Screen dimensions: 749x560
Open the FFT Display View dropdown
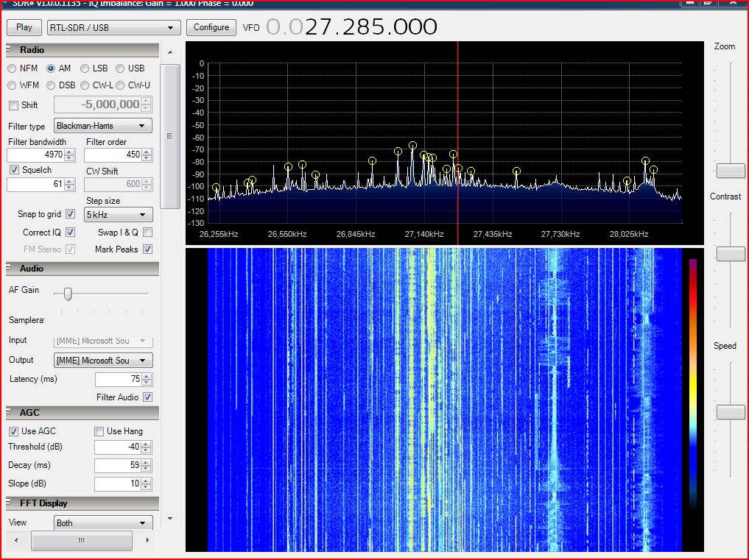[103, 523]
